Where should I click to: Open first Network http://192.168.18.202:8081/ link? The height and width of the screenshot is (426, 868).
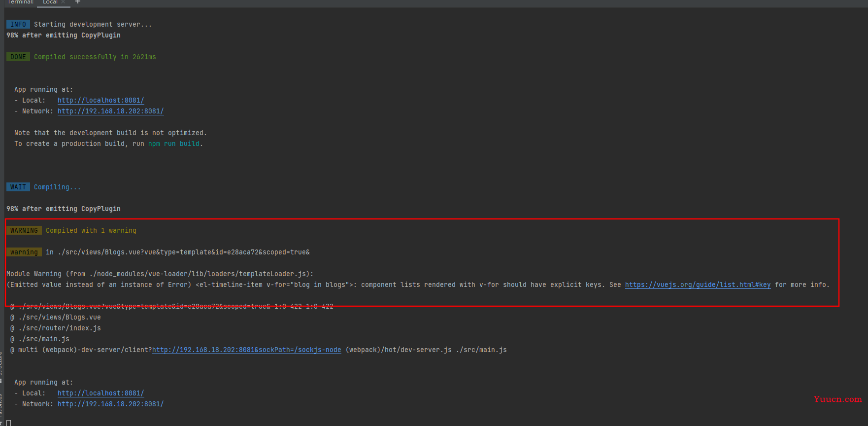pos(110,111)
